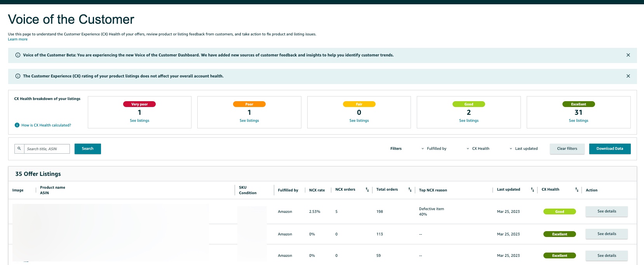
Task: View listings rated Poor
Action: pos(249,121)
